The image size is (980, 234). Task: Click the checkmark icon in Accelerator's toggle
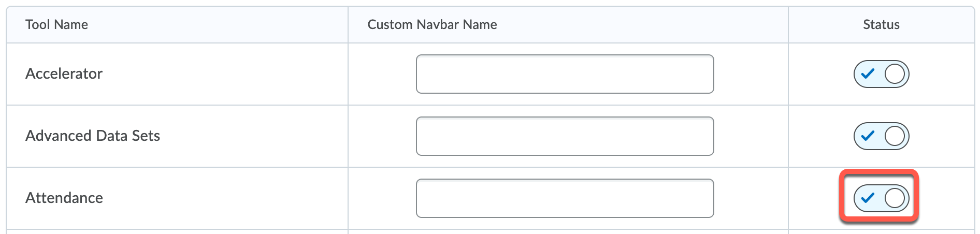pyautogui.click(x=868, y=74)
